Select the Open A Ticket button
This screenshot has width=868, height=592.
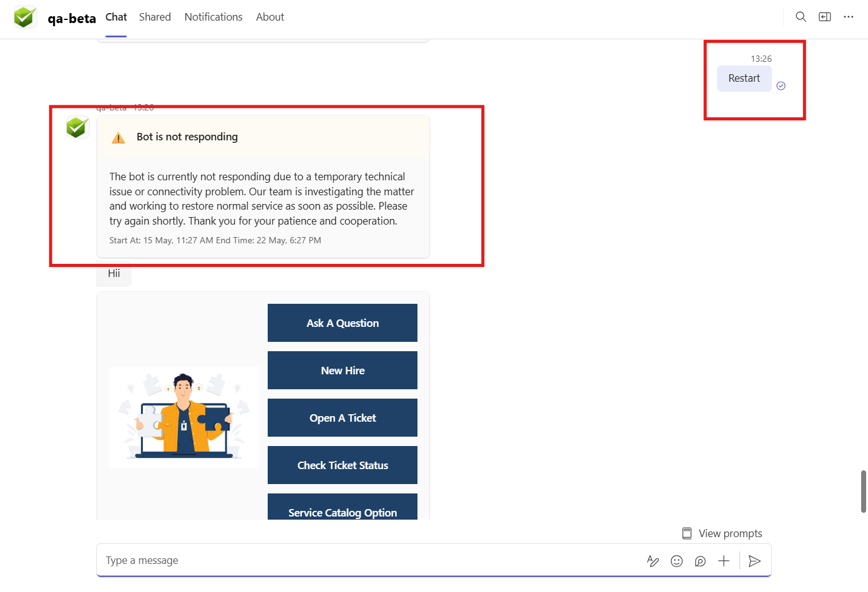point(343,418)
